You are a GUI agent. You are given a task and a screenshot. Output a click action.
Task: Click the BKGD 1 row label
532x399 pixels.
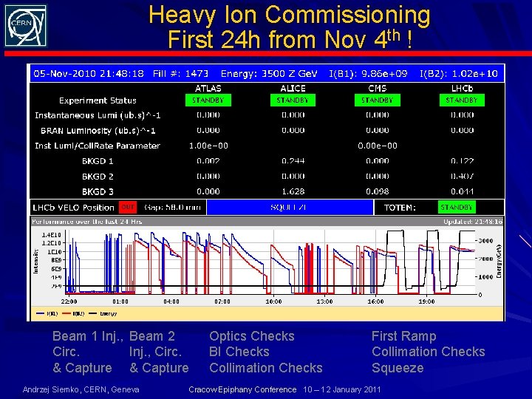pos(98,161)
